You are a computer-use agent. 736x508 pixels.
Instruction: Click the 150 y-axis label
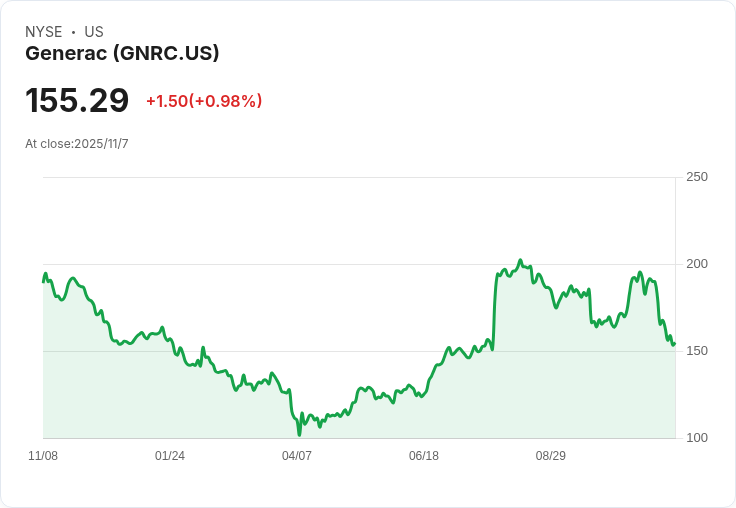(697, 351)
